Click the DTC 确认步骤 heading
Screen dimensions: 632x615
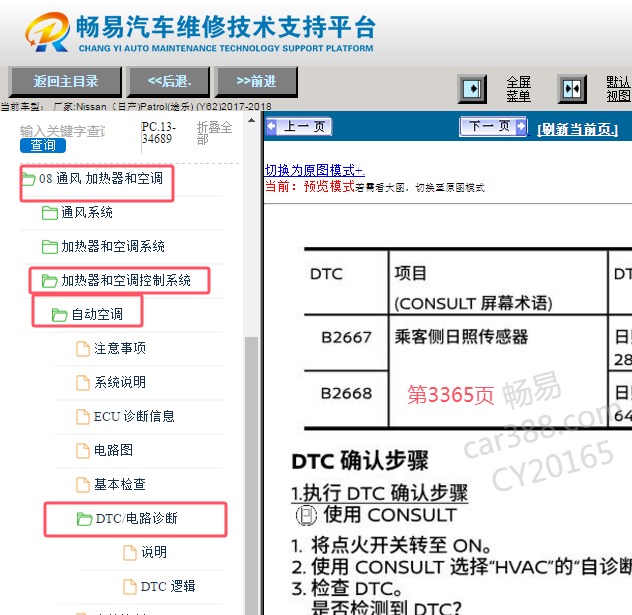[x=360, y=461]
